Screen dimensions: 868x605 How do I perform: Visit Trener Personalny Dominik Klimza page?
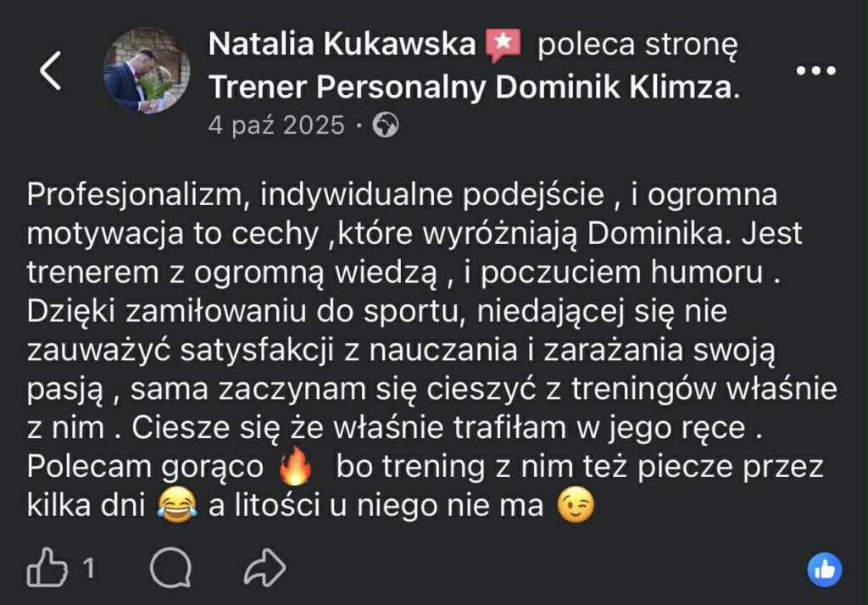(x=474, y=87)
